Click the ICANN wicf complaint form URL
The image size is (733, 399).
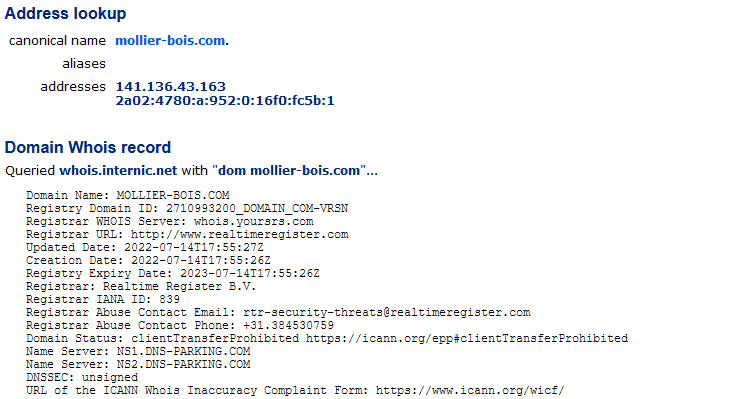click(x=470, y=390)
